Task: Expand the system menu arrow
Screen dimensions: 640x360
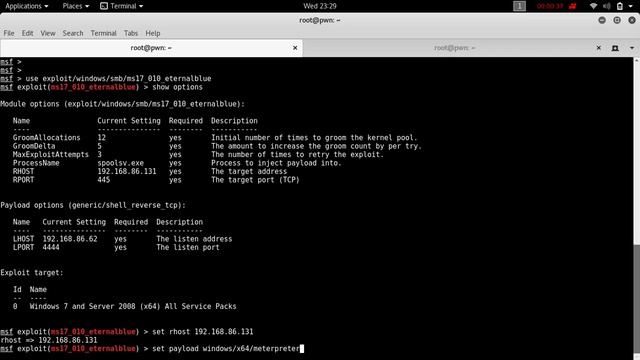Action: click(631, 6)
